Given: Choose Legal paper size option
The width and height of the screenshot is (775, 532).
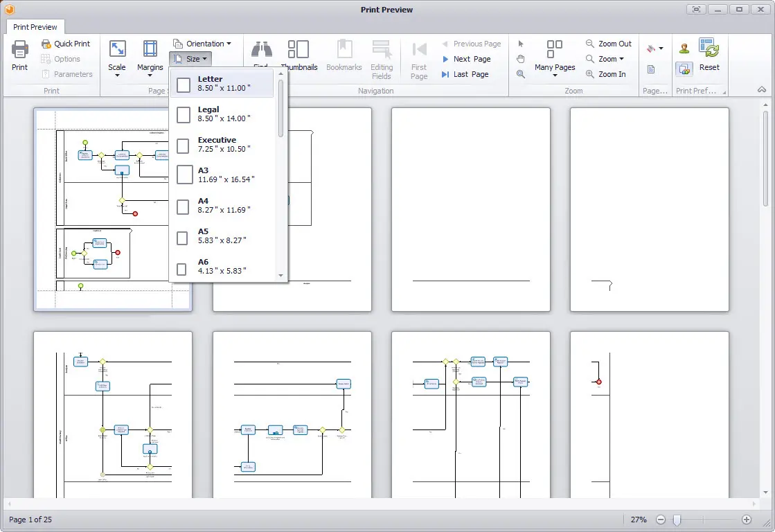Looking at the screenshot, I should [x=222, y=114].
